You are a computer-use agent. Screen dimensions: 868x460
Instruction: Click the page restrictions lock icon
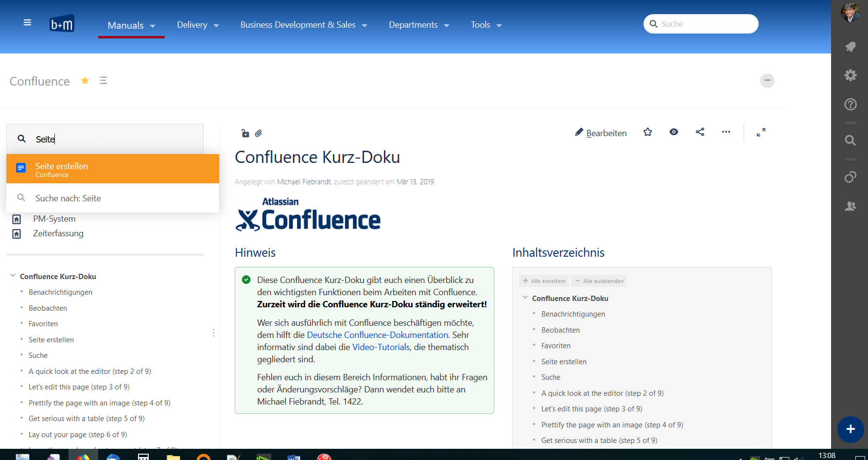click(245, 133)
